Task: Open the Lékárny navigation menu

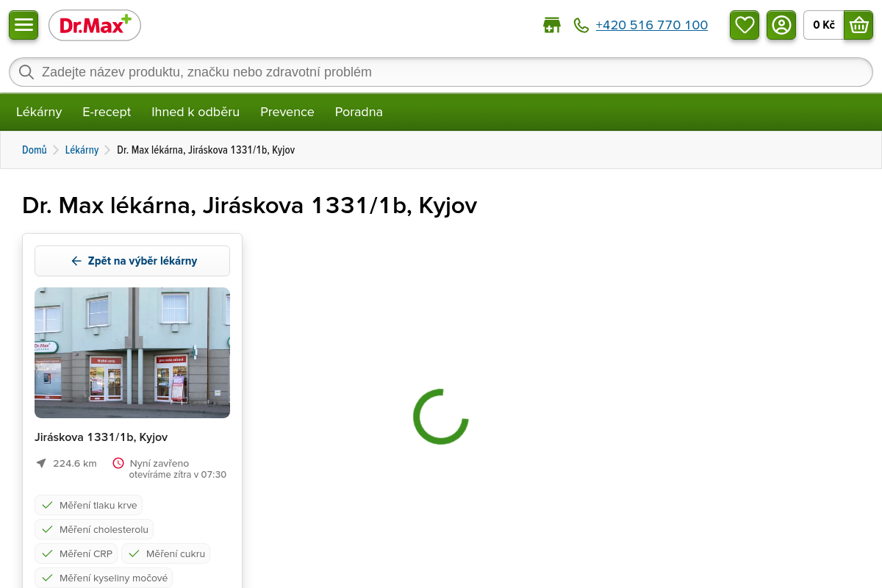Action: coord(39,112)
